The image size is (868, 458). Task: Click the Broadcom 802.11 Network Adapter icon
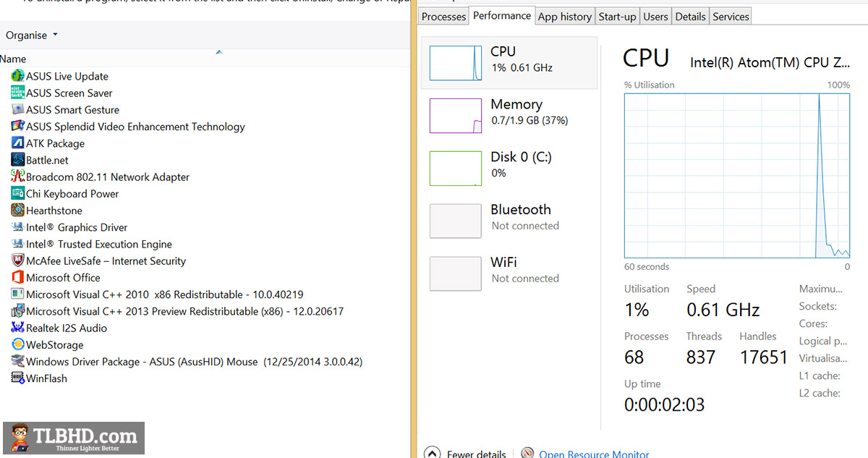click(18, 177)
